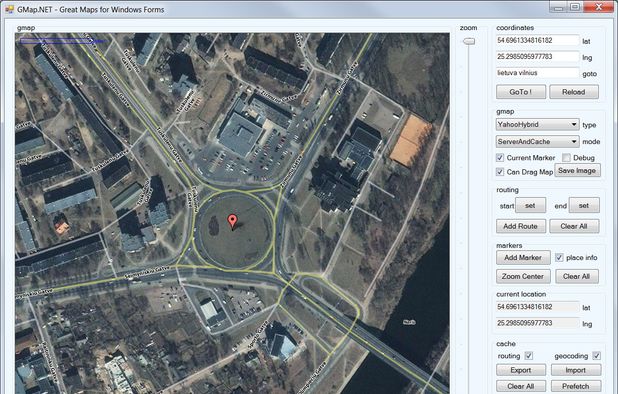Open the map type dropdown showing YahooHybrid
This screenshot has width=618, height=394.
click(538, 125)
